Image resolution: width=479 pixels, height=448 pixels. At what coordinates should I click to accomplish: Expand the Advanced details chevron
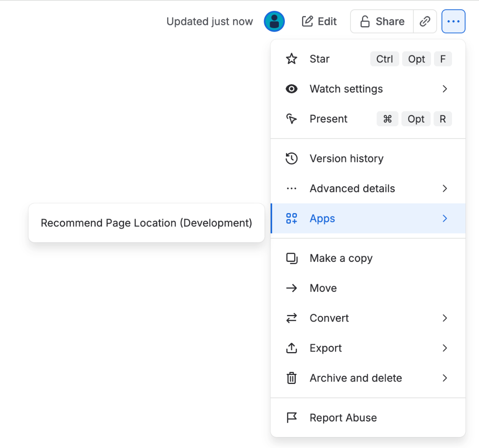(x=445, y=189)
